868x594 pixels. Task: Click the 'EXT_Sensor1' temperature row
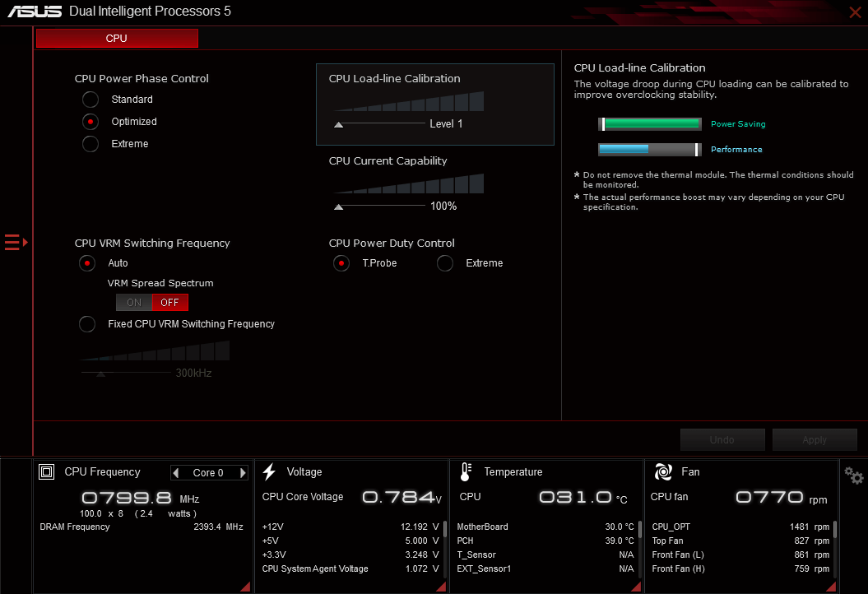[x=545, y=568]
